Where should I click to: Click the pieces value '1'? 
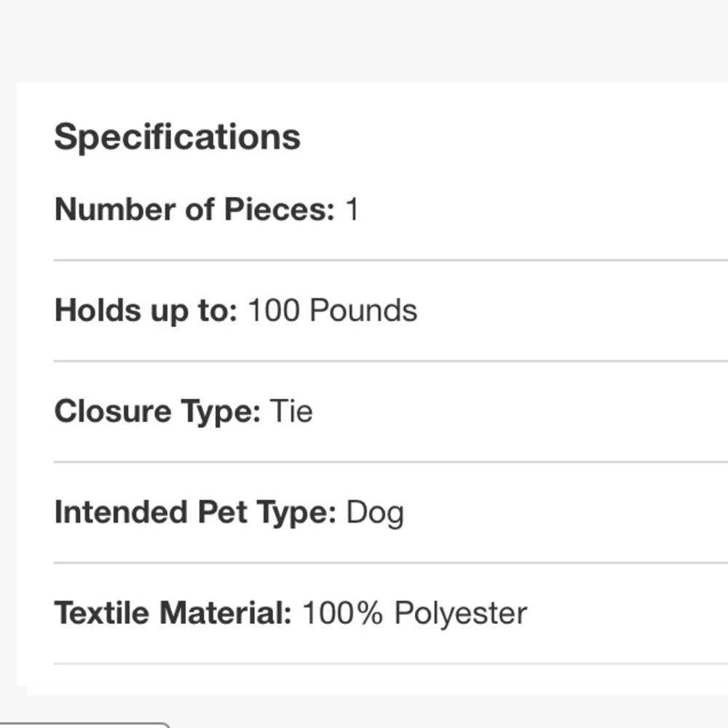click(x=352, y=210)
